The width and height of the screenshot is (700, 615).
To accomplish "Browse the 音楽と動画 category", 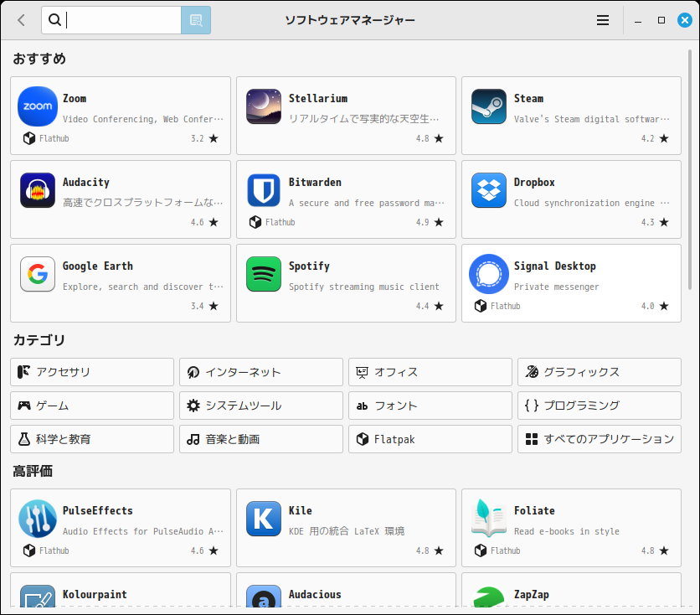I will (x=261, y=439).
